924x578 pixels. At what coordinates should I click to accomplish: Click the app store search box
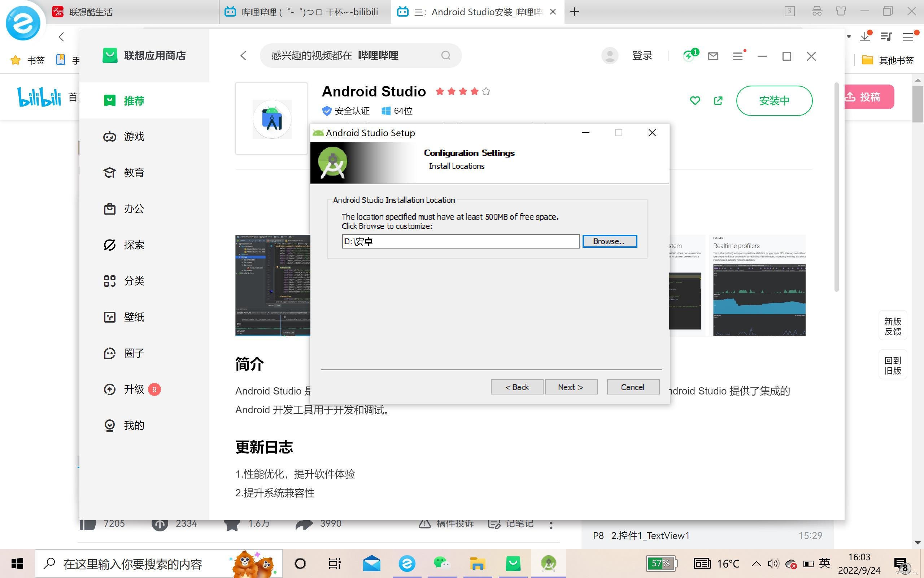(361, 56)
